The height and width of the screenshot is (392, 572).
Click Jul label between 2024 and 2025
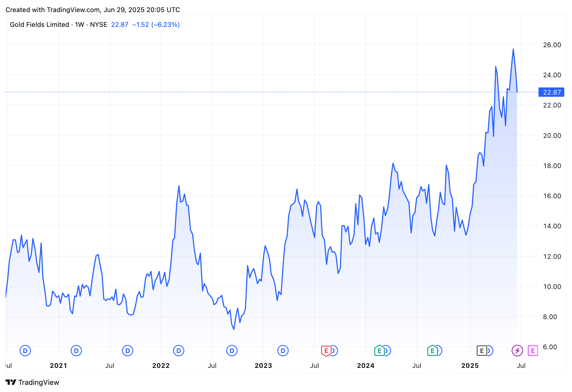(x=417, y=365)
